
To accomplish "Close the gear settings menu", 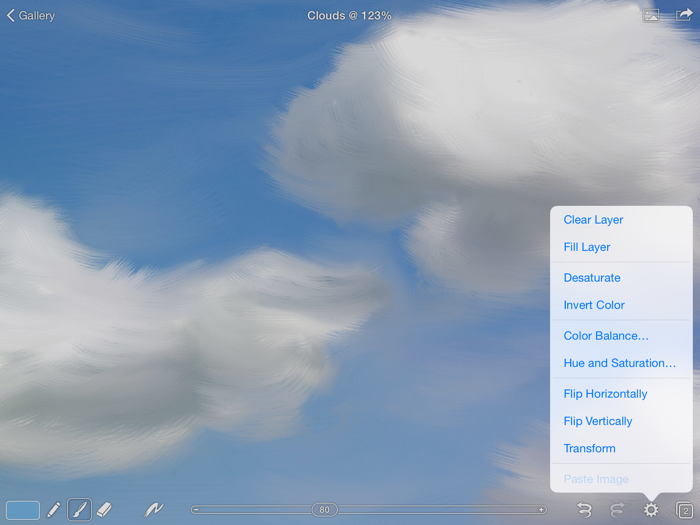I will click(x=651, y=509).
